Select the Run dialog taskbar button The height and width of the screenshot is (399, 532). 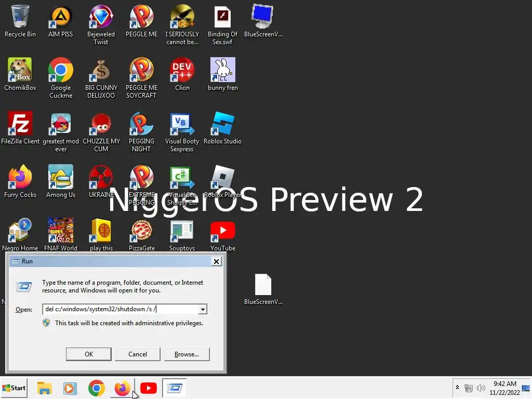coord(175,388)
